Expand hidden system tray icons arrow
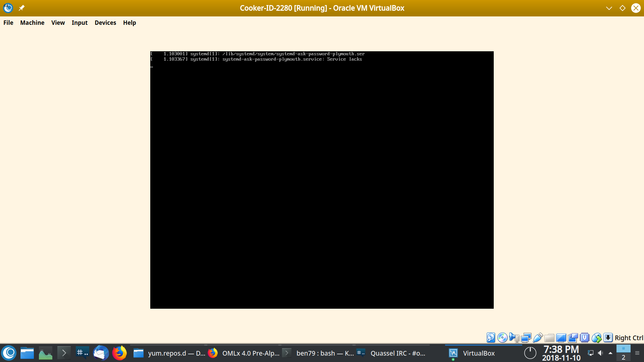The width and height of the screenshot is (644, 362). pos(610,353)
